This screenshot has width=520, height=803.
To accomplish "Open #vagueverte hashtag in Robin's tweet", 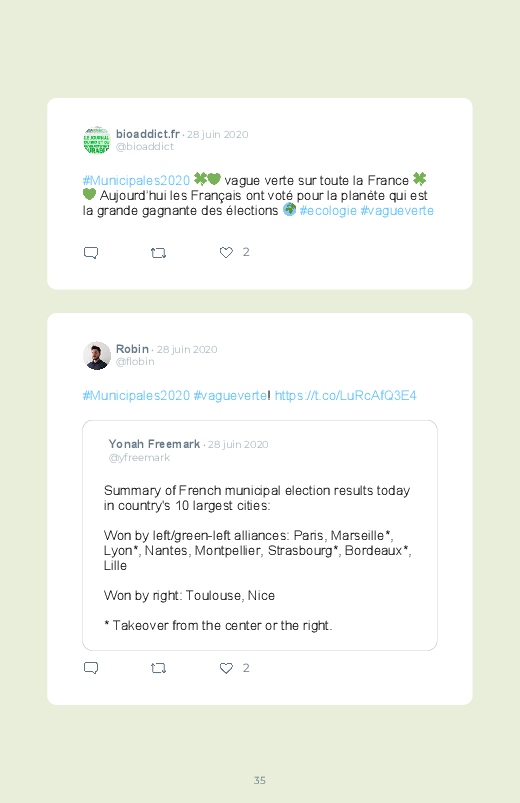I will 230,395.
